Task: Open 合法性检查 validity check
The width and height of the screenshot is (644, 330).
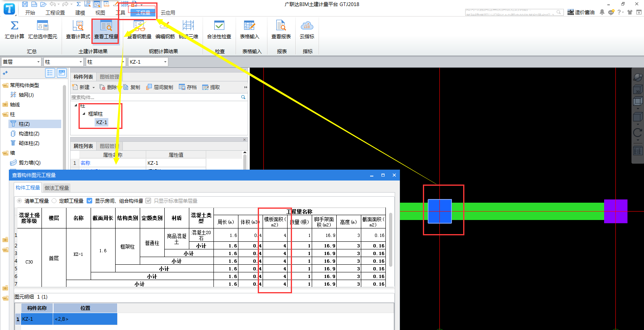Action: [219, 30]
